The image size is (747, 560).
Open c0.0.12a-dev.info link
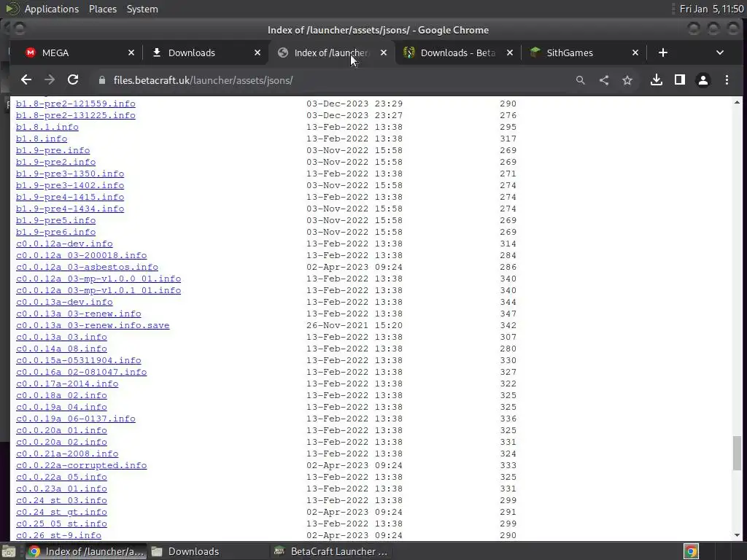pyautogui.click(x=64, y=244)
